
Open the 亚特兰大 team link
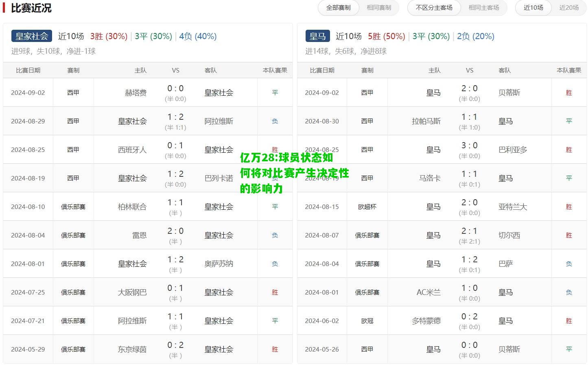coord(513,207)
